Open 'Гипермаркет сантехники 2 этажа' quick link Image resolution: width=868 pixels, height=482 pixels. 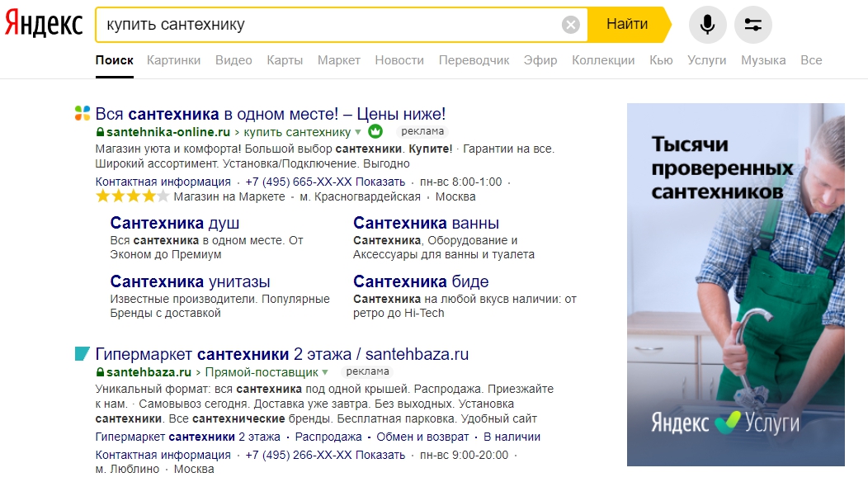click(187, 437)
